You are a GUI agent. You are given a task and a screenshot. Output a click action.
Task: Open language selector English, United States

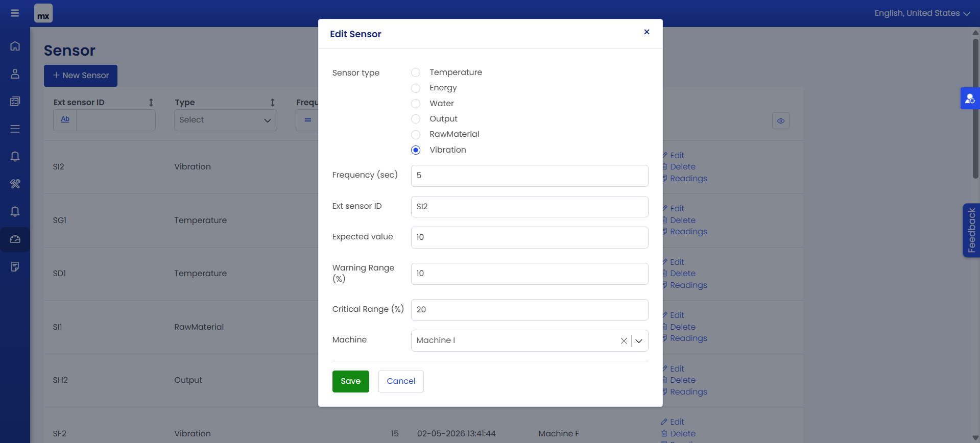point(922,13)
